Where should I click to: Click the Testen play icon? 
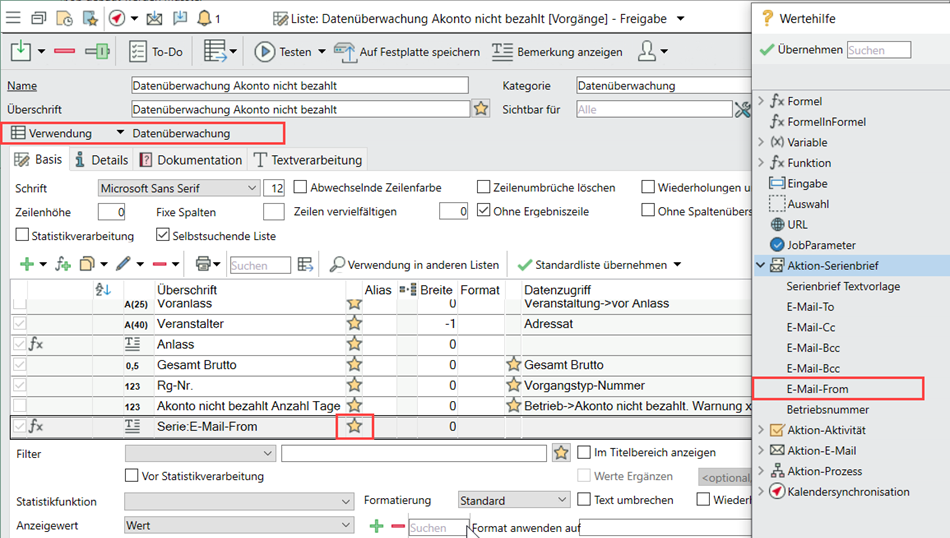coord(265,52)
